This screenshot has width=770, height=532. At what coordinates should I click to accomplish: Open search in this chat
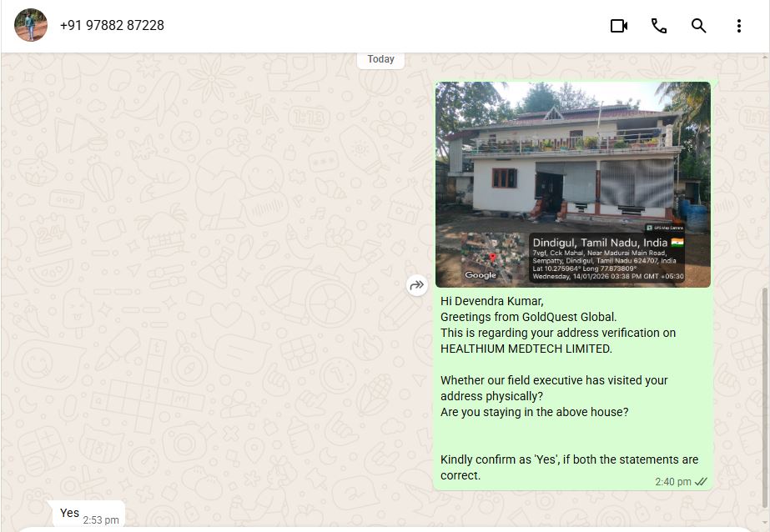(698, 26)
